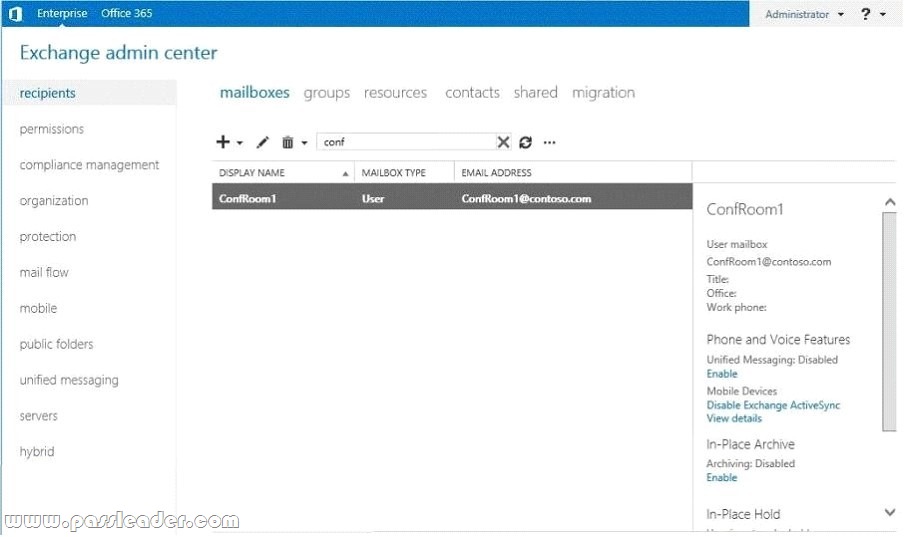Open more options ellipsis menu
Image resolution: width=905 pixels, height=537 pixels.
click(549, 142)
